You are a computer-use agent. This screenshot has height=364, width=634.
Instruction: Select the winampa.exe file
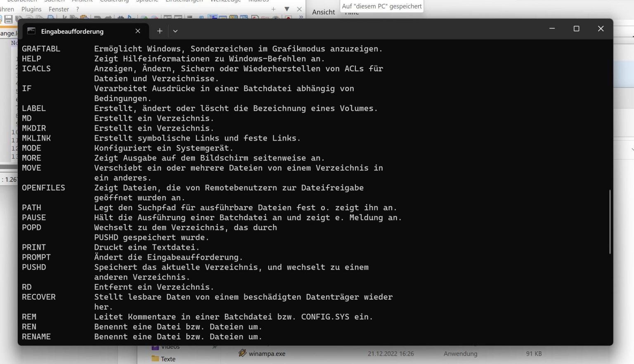click(x=267, y=354)
